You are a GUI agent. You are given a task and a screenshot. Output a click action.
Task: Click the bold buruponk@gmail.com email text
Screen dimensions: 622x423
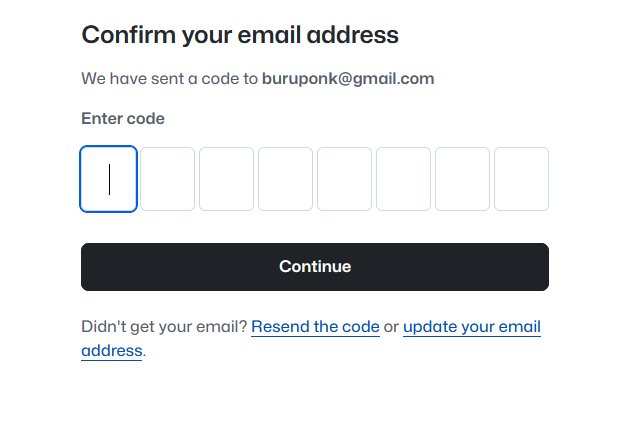pyautogui.click(x=348, y=79)
